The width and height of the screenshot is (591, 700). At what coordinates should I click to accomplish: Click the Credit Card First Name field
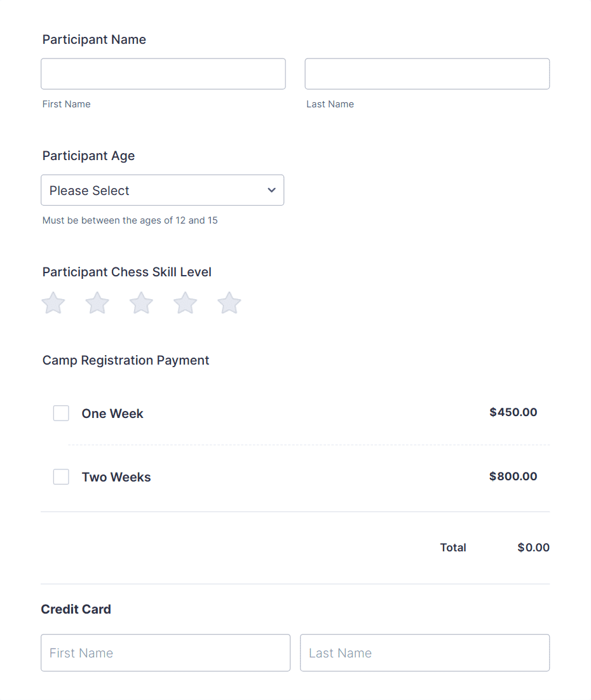[165, 652]
